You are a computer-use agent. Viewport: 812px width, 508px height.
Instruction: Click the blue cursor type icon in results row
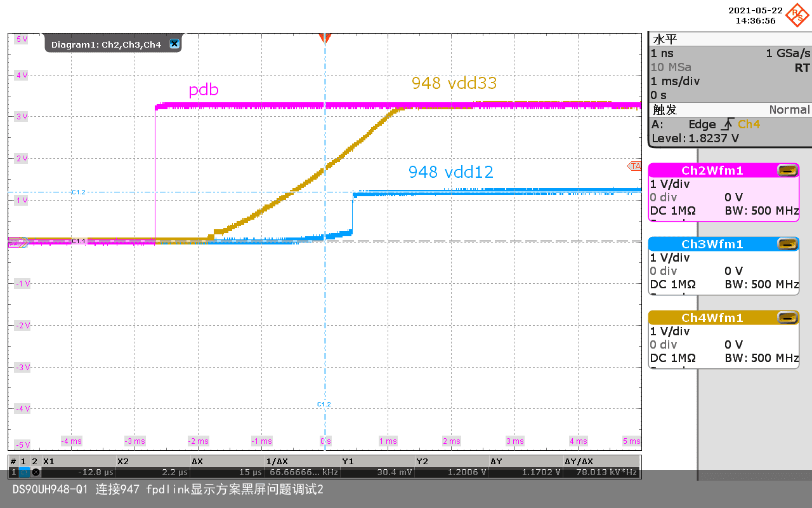pos(24,472)
